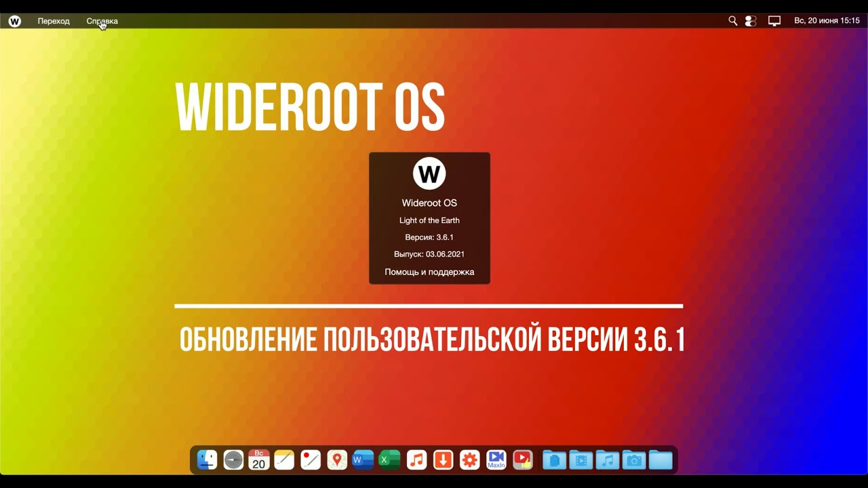The image size is (868, 488).
Task: Launch the green X spreadsheet icon
Action: pos(390,460)
